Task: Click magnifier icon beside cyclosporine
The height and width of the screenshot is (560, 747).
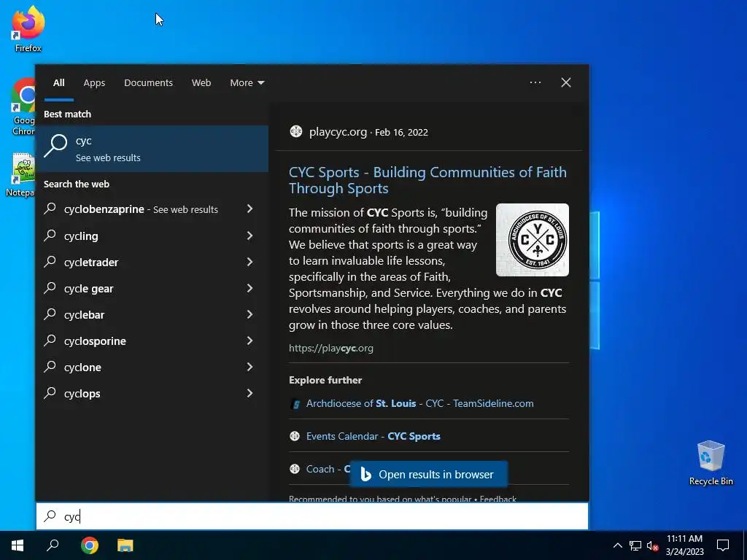Action: click(50, 341)
